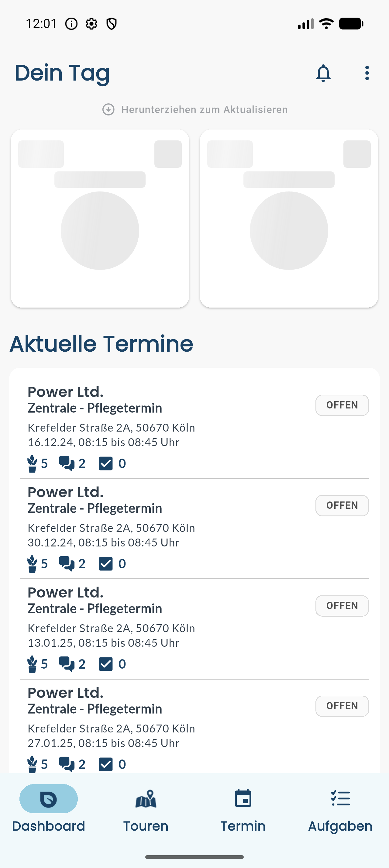Tap OFFEN status on 16.12.24 appointment
This screenshot has height=868, width=389.
tap(342, 405)
